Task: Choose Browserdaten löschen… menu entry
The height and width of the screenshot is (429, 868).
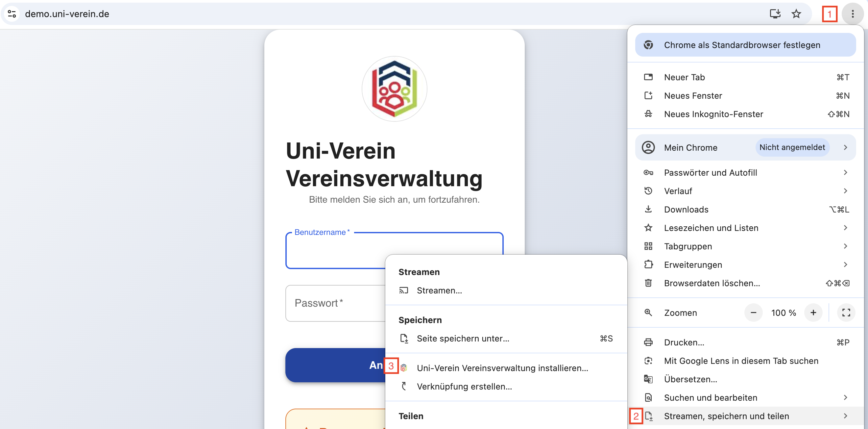Action: click(x=745, y=283)
